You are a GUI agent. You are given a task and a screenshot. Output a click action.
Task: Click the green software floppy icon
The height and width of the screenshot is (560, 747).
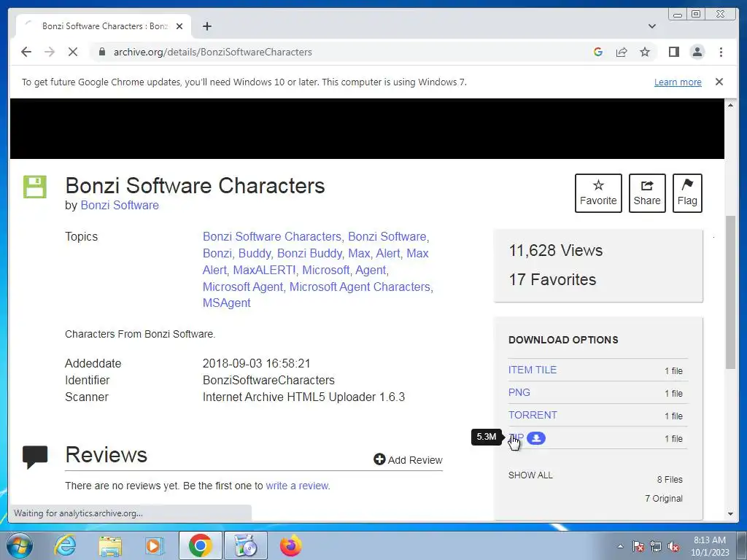[x=35, y=187]
